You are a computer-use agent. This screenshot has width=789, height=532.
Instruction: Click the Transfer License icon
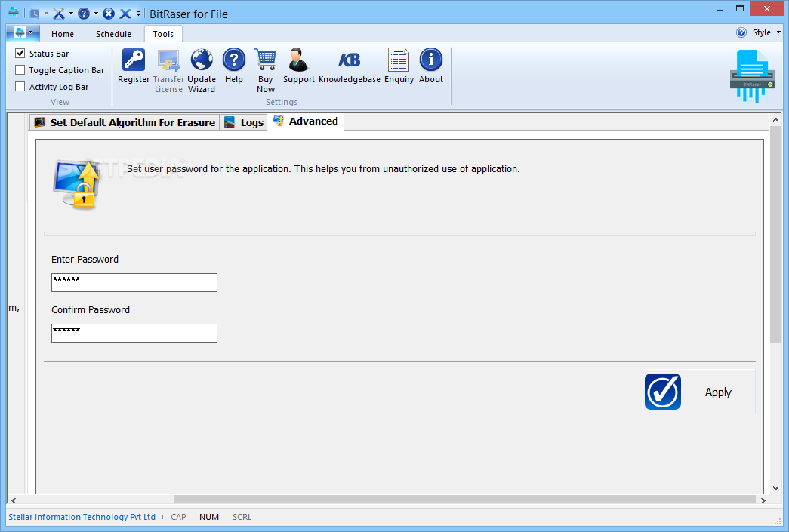pyautogui.click(x=168, y=60)
